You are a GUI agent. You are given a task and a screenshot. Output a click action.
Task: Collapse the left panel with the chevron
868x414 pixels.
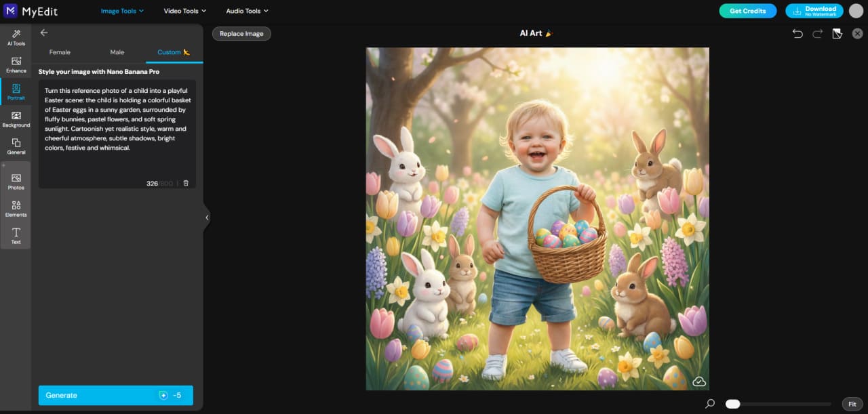[207, 217]
